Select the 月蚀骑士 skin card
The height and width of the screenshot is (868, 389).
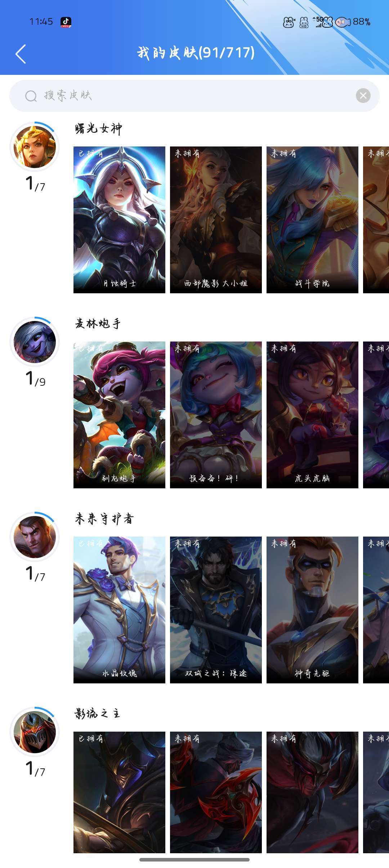click(119, 220)
